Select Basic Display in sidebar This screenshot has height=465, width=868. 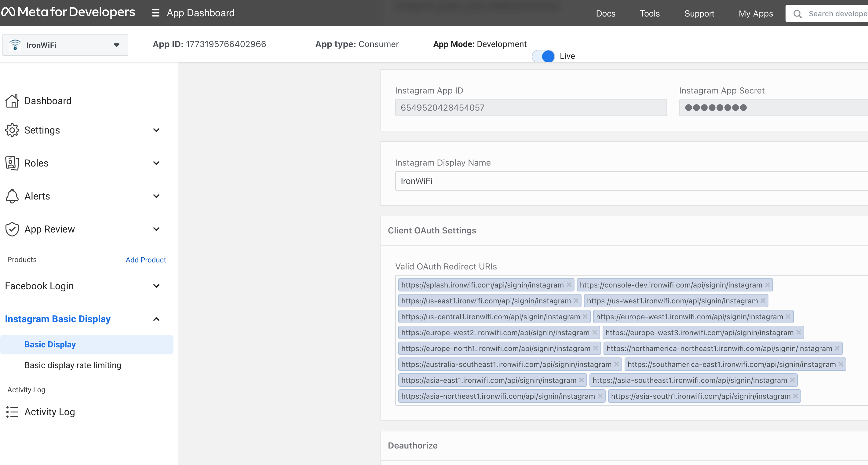[x=87, y=344]
